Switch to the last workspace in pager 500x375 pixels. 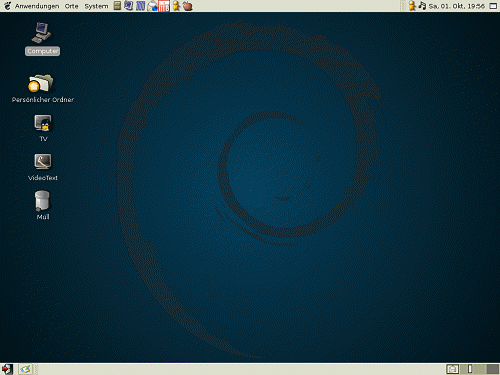[493, 369]
